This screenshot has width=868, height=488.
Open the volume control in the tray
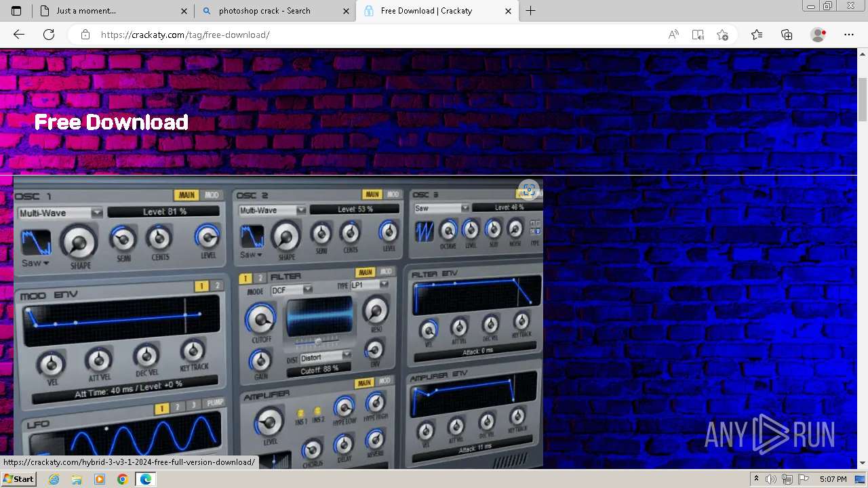tap(771, 479)
